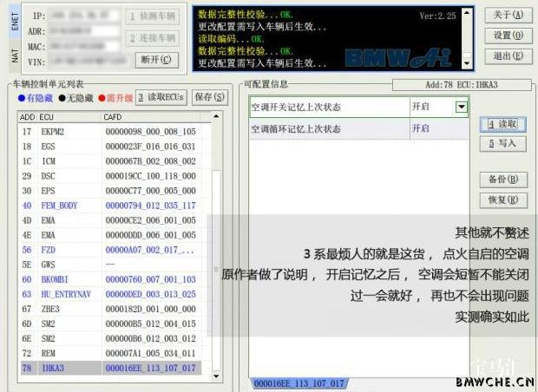Click the 恢复(R) restore button

pyautogui.click(x=502, y=200)
